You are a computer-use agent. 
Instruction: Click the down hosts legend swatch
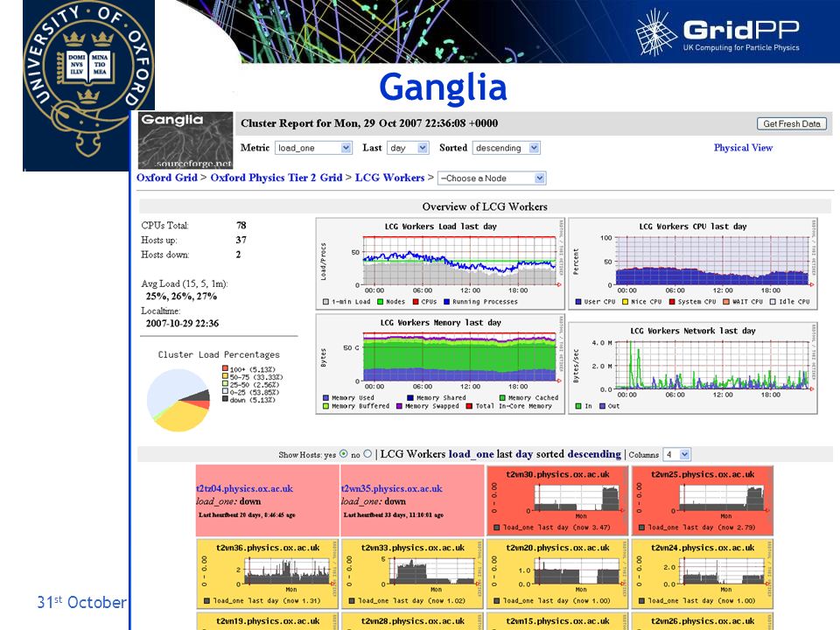(226, 399)
